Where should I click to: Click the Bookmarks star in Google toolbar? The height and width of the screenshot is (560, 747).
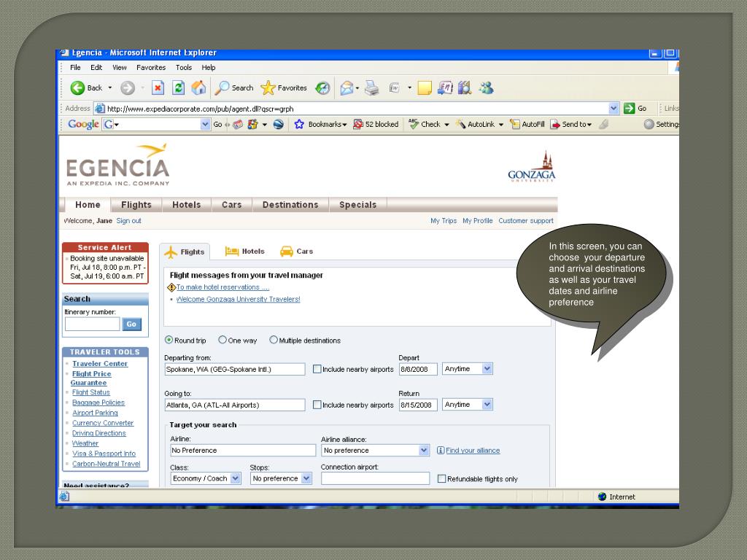tap(299, 124)
